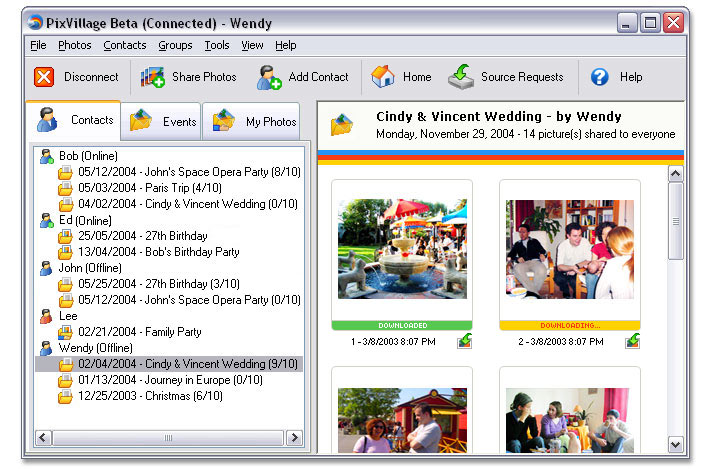Click Ed's online contact icon

pos(46,220)
